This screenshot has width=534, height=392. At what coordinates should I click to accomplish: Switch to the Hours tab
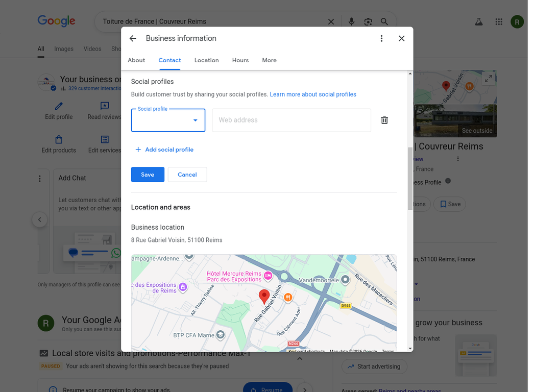point(240,60)
